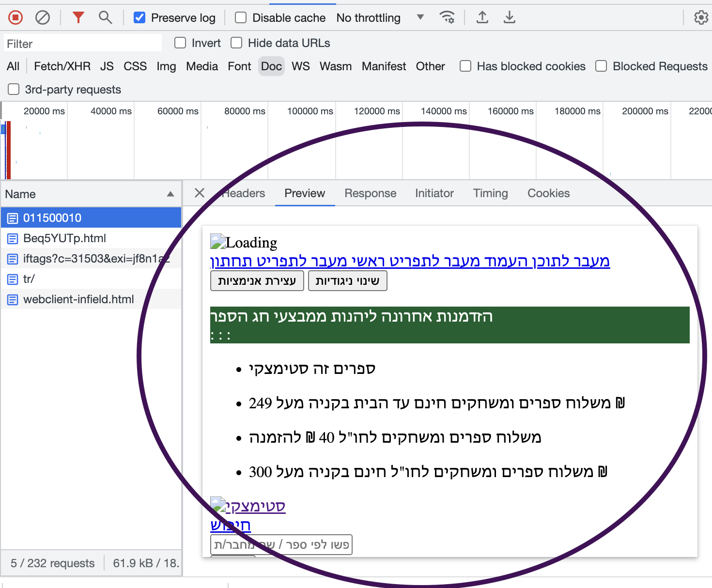
Task: Click the broken Loading image
Action: (218, 242)
